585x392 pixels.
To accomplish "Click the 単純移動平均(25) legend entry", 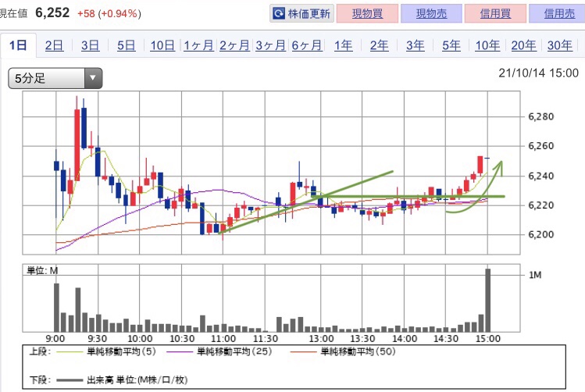I will click(x=219, y=351).
